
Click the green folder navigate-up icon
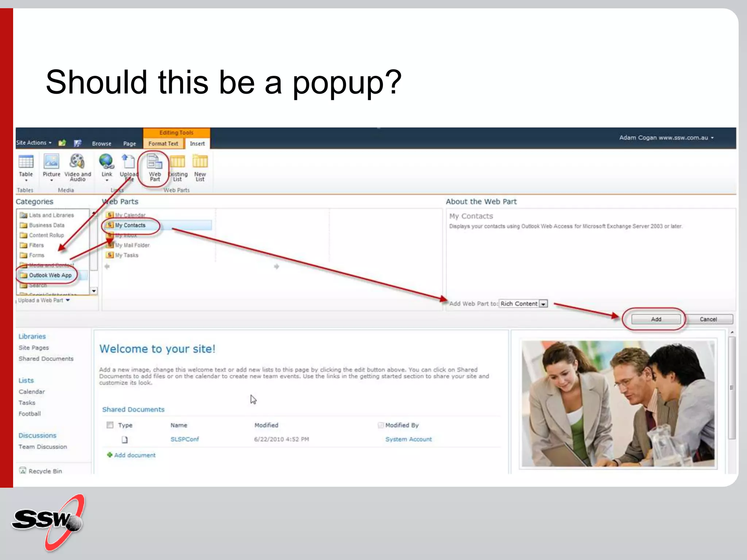62,143
